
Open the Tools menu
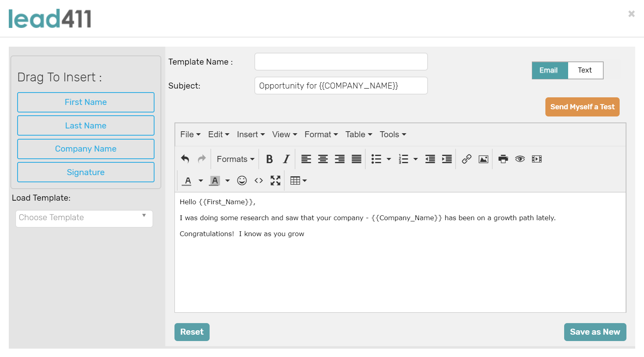tap(393, 134)
